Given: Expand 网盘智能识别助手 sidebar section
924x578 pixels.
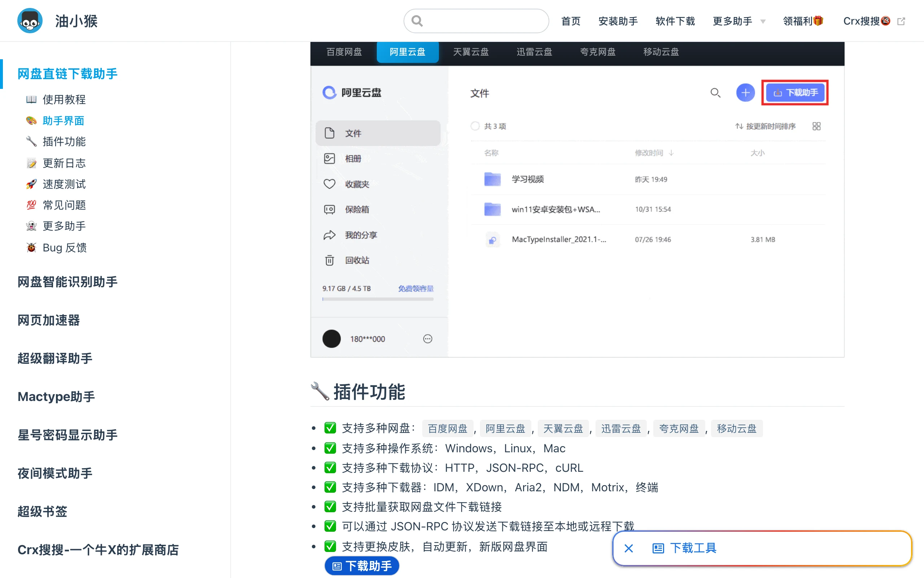Looking at the screenshot, I should coord(67,282).
